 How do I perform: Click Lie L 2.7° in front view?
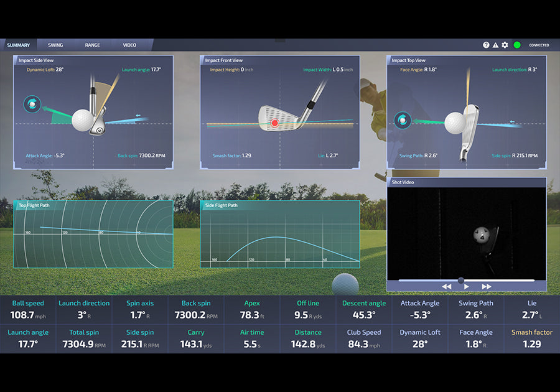pyautogui.click(x=328, y=156)
